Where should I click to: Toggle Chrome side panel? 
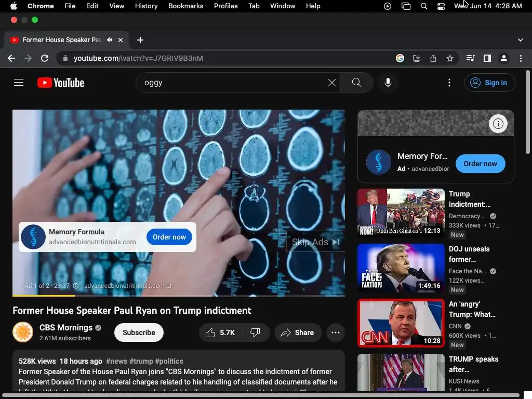(487, 58)
